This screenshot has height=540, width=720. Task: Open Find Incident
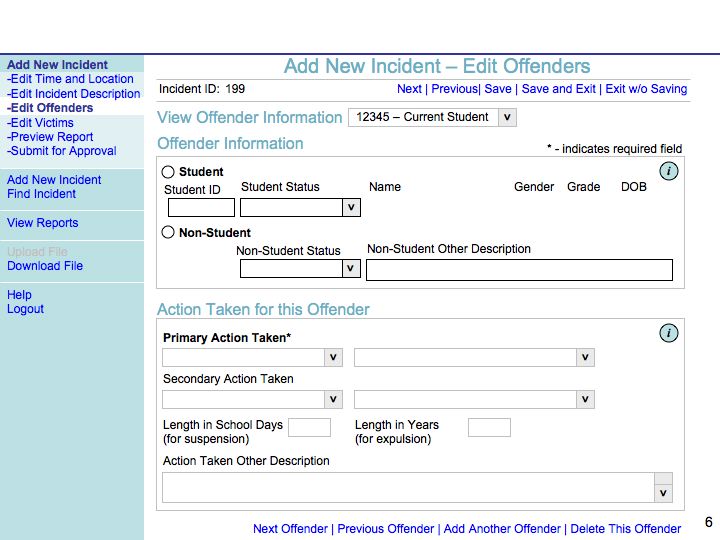tap(41, 194)
